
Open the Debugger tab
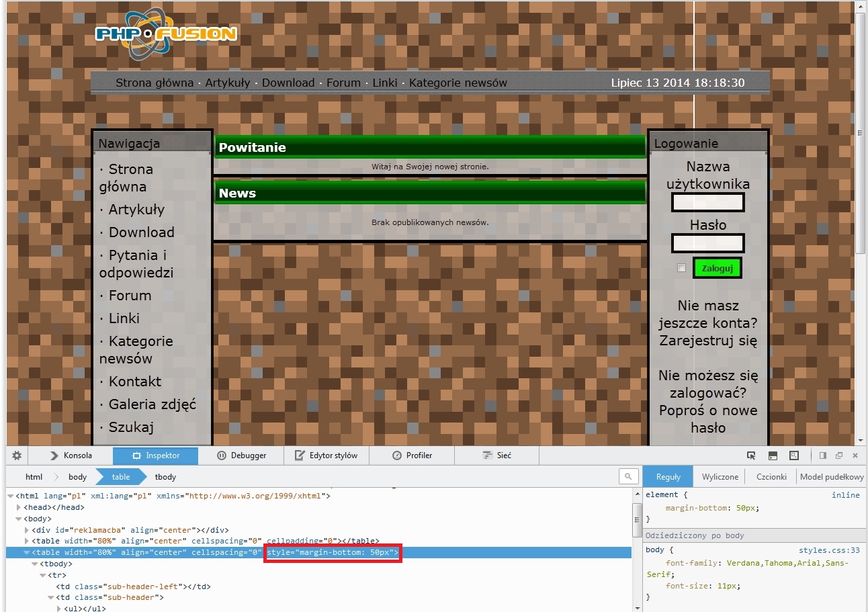pos(241,455)
